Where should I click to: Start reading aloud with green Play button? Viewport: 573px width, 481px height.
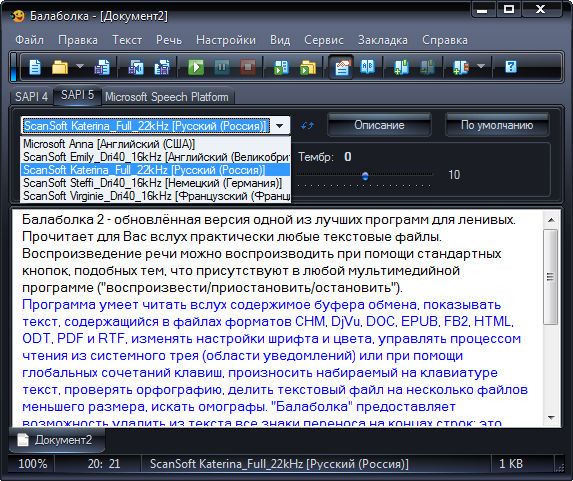(x=196, y=67)
